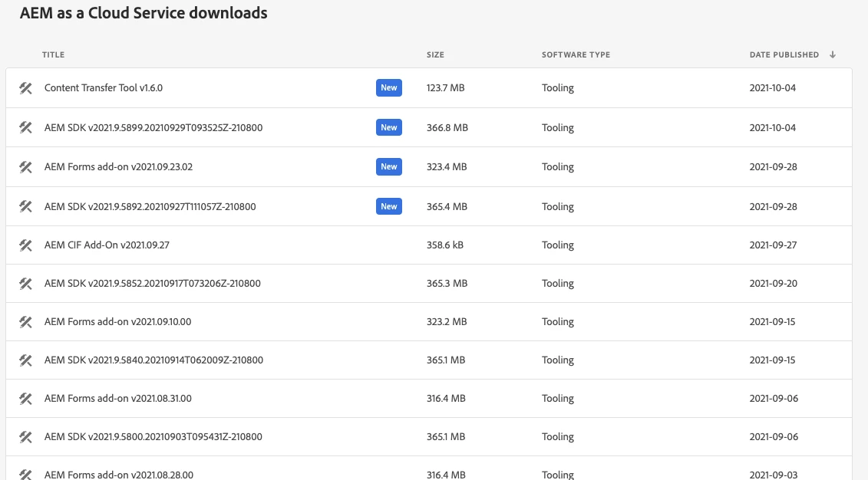
Task: Sort by Software Type column header
Action: coord(576,54)
